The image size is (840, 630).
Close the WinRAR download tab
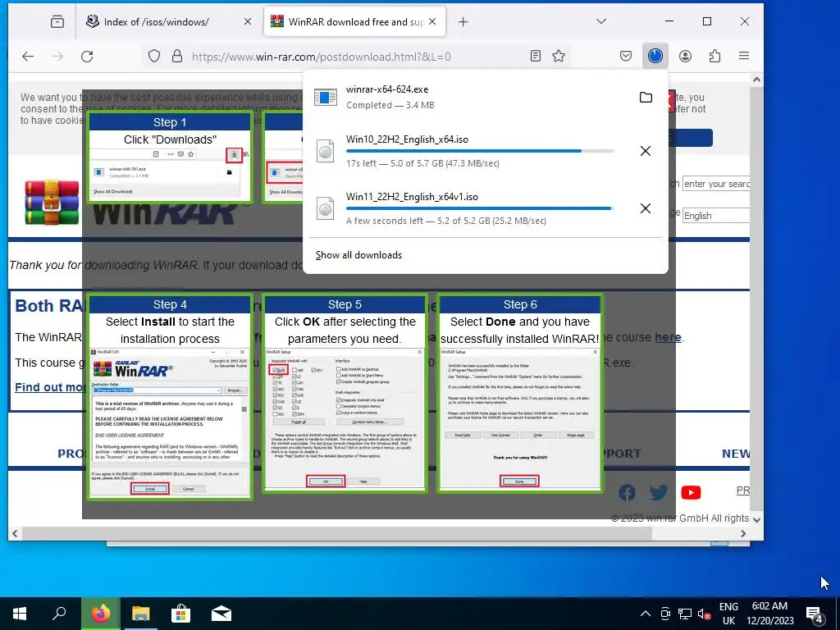pos(432,21)
